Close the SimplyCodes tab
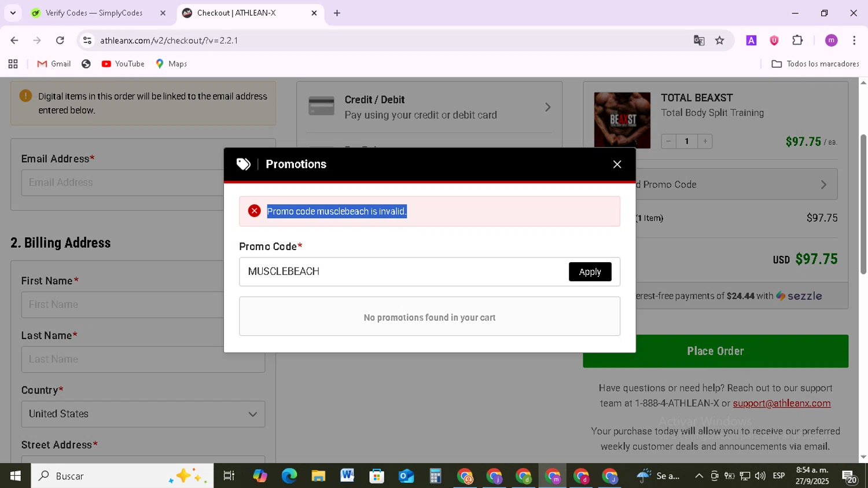 click(163, 13)
